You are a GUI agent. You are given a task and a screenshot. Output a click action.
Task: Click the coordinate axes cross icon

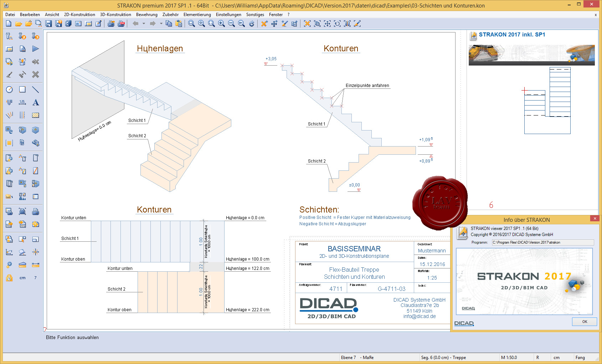tap(35, 252)
